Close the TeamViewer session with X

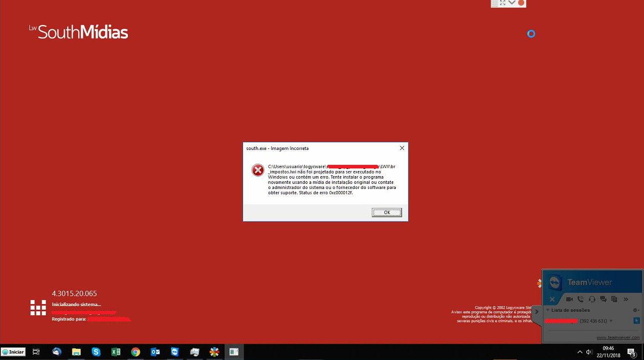[552, 299]
